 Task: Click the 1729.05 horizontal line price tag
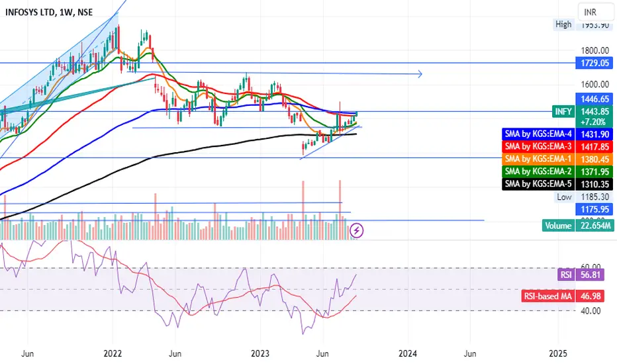point(594,63)
